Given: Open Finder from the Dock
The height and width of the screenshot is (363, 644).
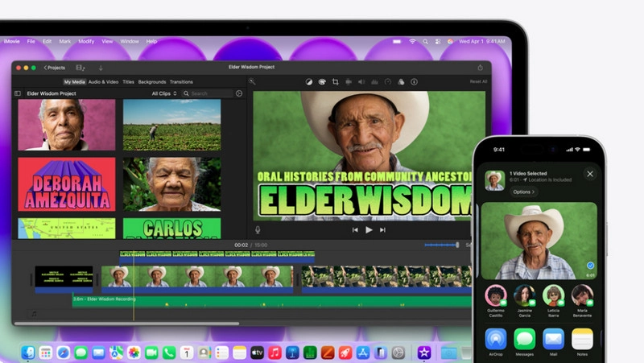Looking at the screenshot, I should point(28,353).
